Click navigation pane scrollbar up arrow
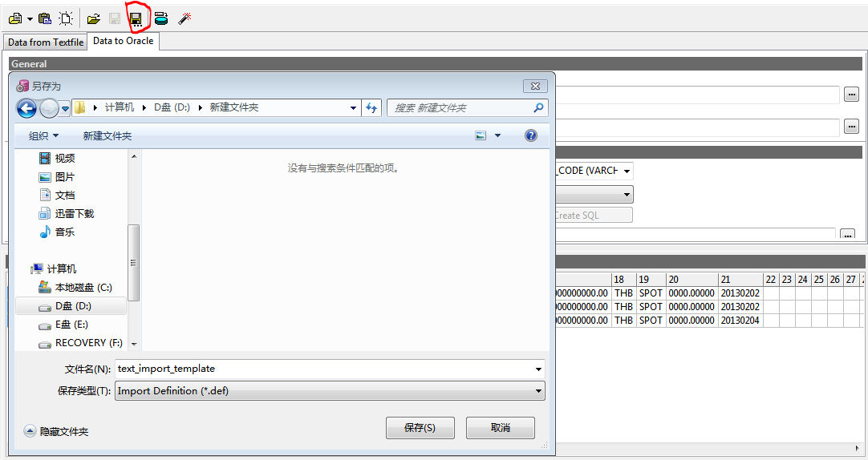The height and width of the screenshot is (460, 868). point(134,156)
